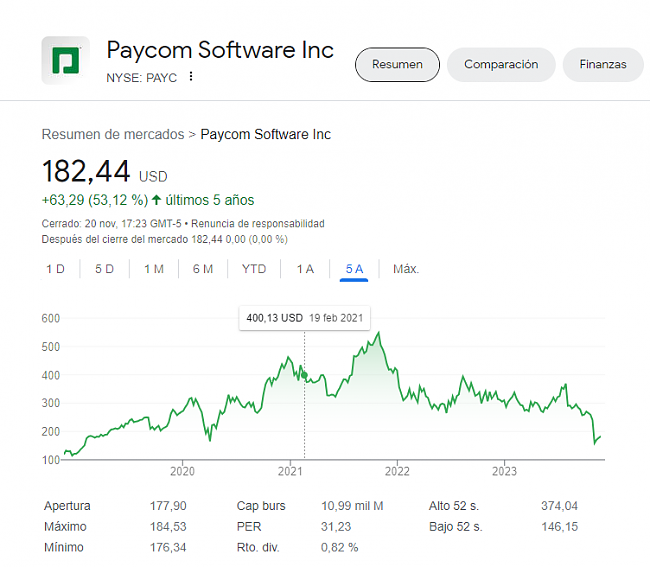Viewport: 650px width, 567px height.
Task: Click the Apertura value 177,90
Action: pyautogui.click(x=168, y=506)
